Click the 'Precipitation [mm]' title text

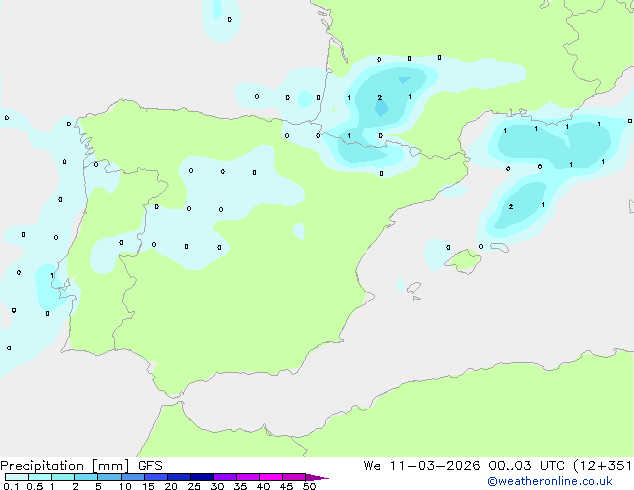point(65,466)
